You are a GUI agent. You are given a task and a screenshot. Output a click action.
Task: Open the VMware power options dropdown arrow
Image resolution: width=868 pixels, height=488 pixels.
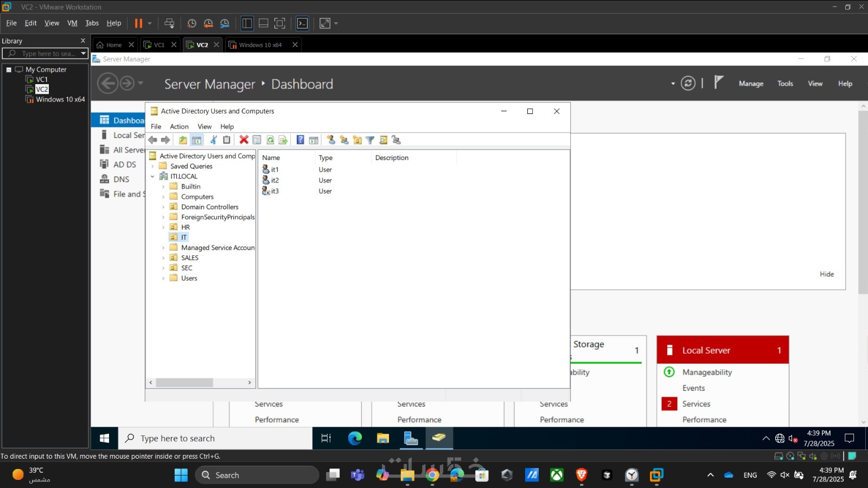point(150,23)
